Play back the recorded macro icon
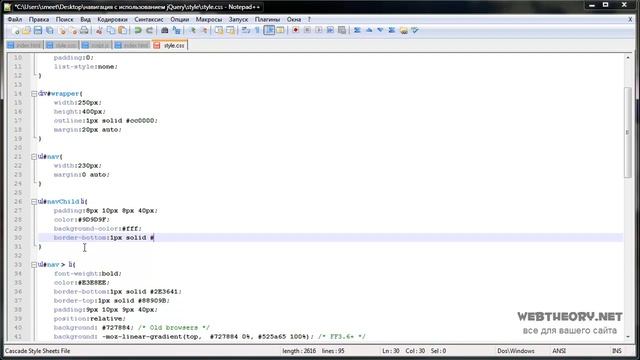Image resolution: width=640 pixels, height=360 pixels. pyautogui.click(x=319, y=31)
